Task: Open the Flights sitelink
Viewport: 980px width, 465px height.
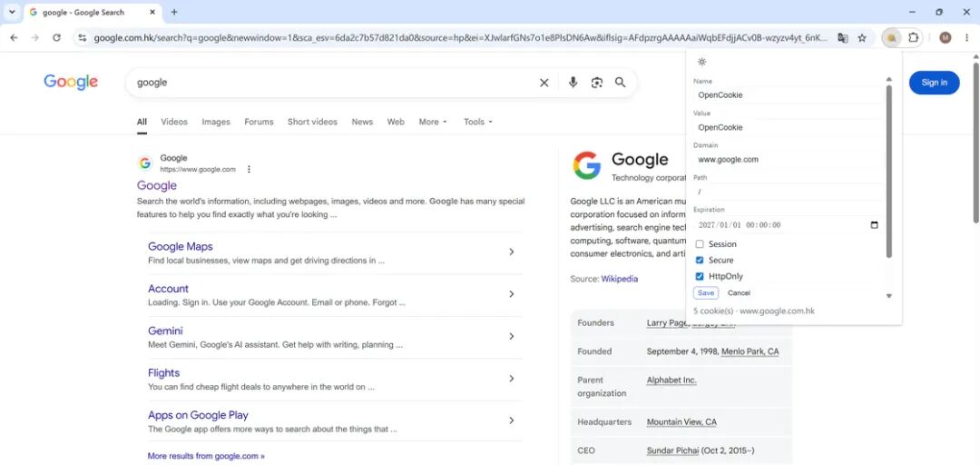Action: [x=163, y=373]
